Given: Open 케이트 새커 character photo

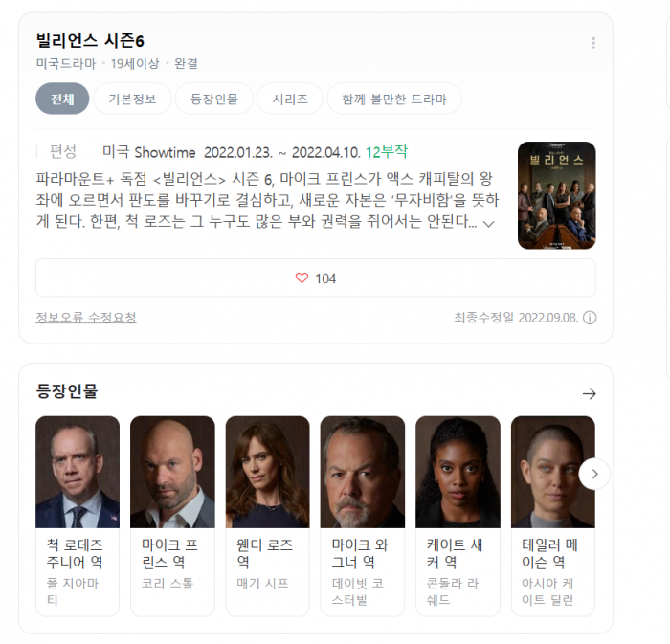Looking at the screenshot, I should pyautogui.click(x=458, y=472).
